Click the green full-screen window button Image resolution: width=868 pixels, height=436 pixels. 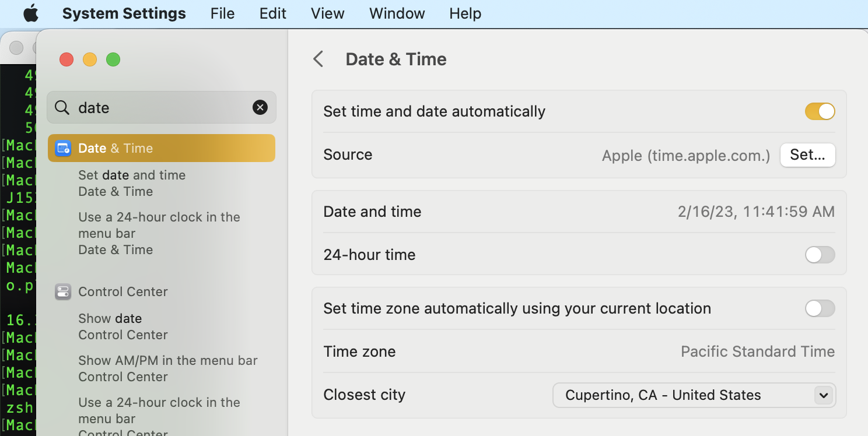(x=113, y=59)
